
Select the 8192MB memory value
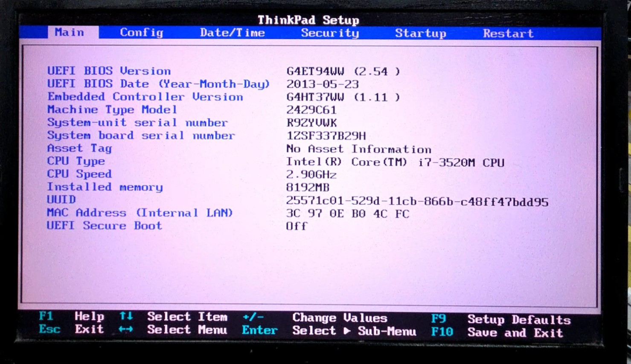click(308, 188)
